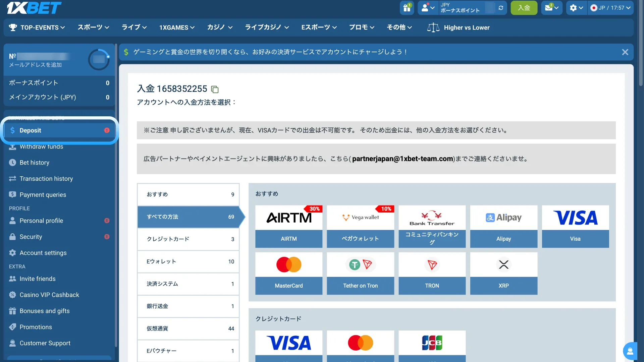Open Bonuses and gifts in sidebar
Viewport: 644px width, 362px height.
click(x=59, y=311)
